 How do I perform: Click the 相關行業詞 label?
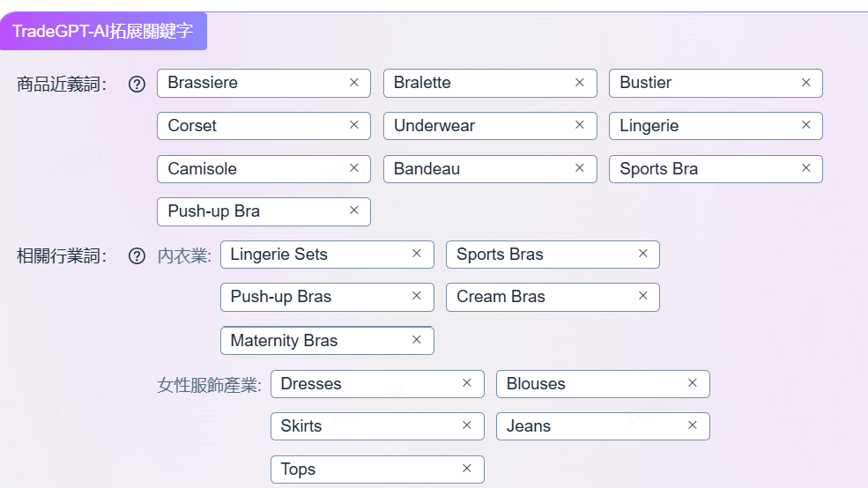[x=62, y=256]
